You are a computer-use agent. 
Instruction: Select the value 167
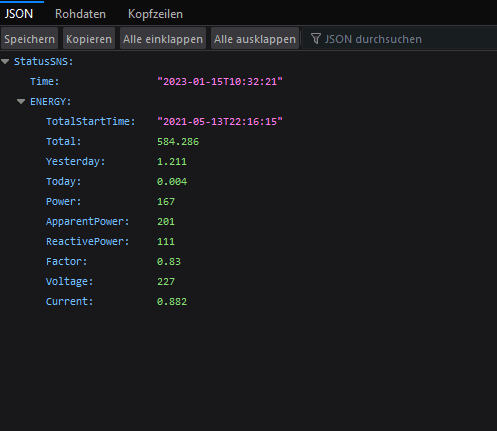click(x=166, y=202)
